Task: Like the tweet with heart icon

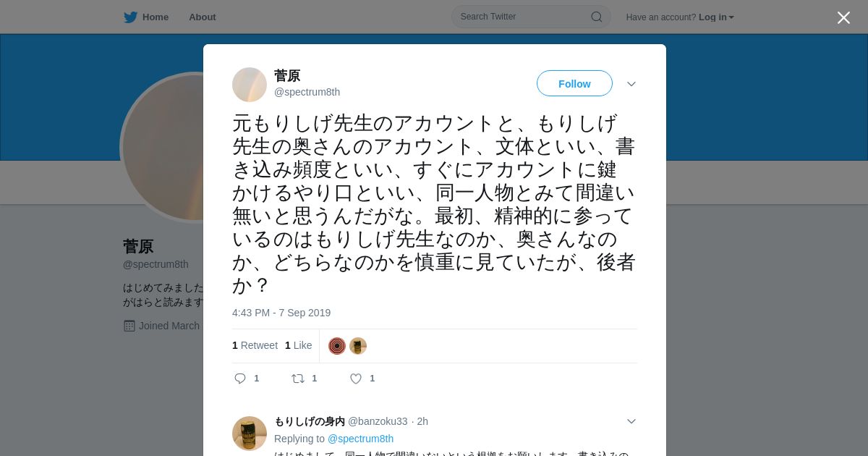Action: point(356,379)
